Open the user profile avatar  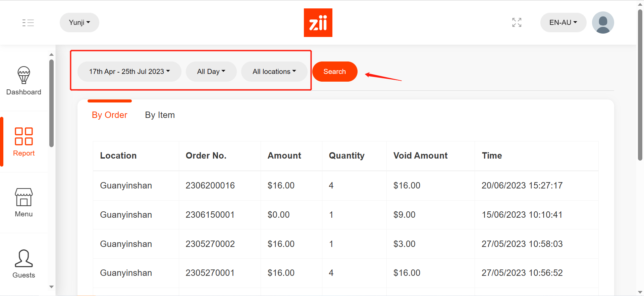[x=603, y=22]
